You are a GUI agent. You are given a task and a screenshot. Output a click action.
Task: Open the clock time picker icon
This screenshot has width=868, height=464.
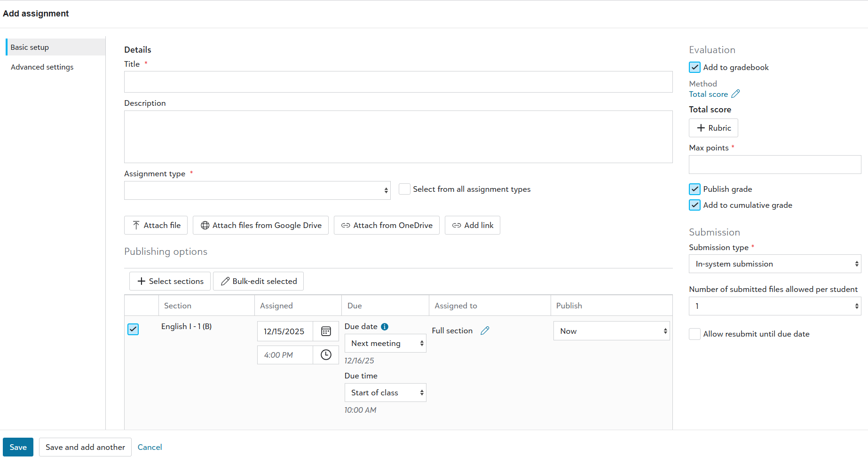point(326,355)
